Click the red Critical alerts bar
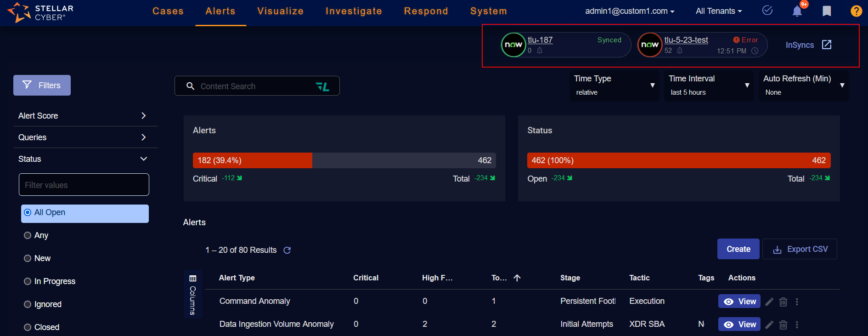 (252, 160)
